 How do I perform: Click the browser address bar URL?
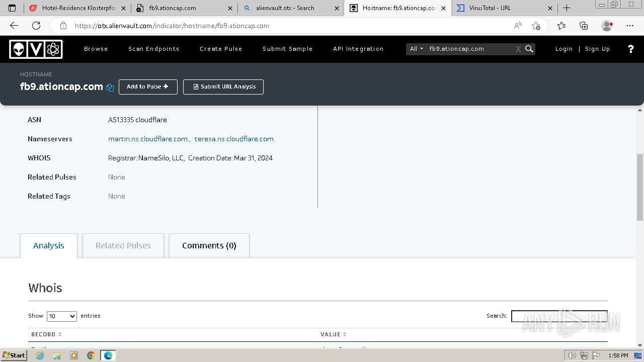[172, 26]
